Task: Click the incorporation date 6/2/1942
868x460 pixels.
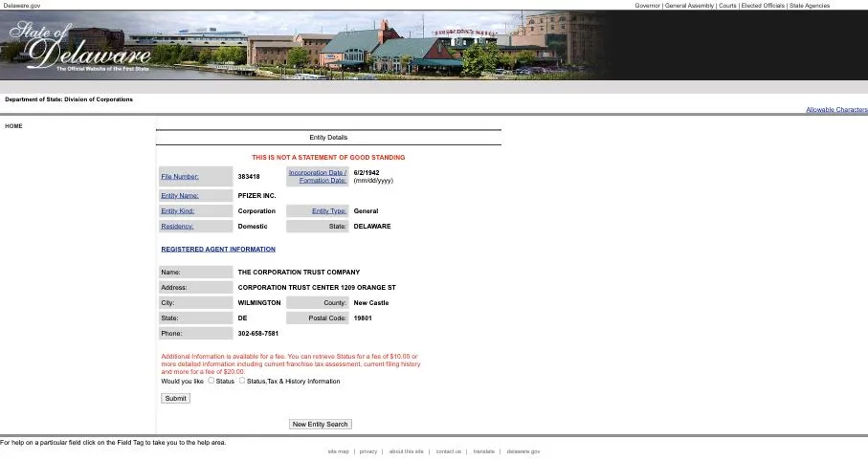Action: (367, 172)
